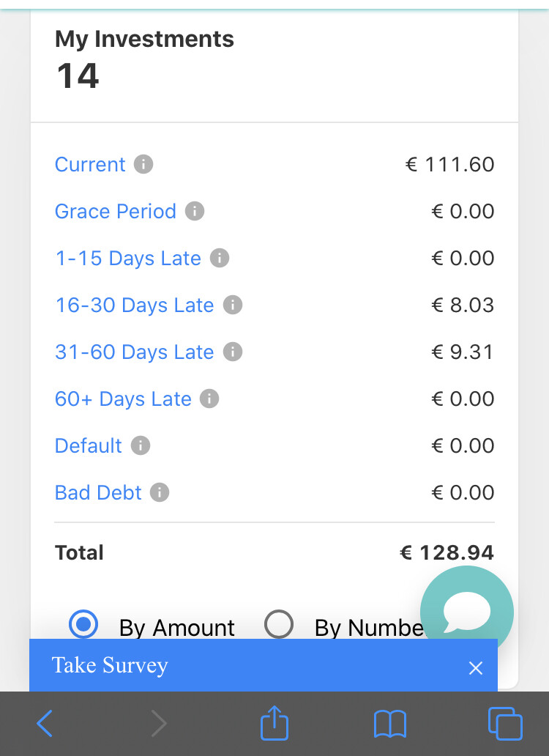
Task: Open the 16-30 Days Late link
Action: coord(135,305)
